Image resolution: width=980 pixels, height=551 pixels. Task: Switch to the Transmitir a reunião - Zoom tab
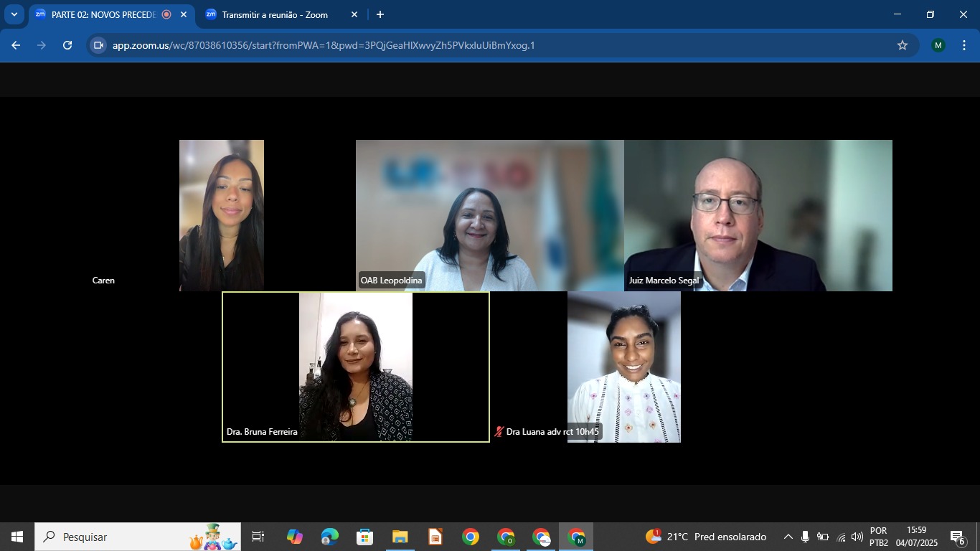click(x=275, y=14)
